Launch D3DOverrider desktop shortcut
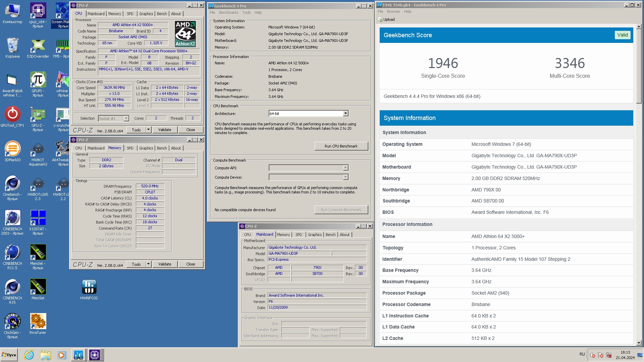Image resolution: width=644 pixels, height=362 pixels. pyautogui.click(x=38, y=48)
